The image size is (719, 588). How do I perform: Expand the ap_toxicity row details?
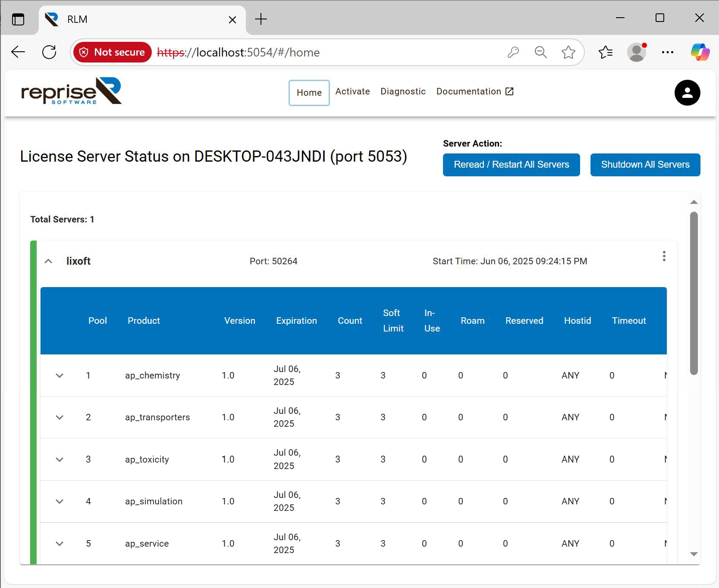click(x=60, y=460)
